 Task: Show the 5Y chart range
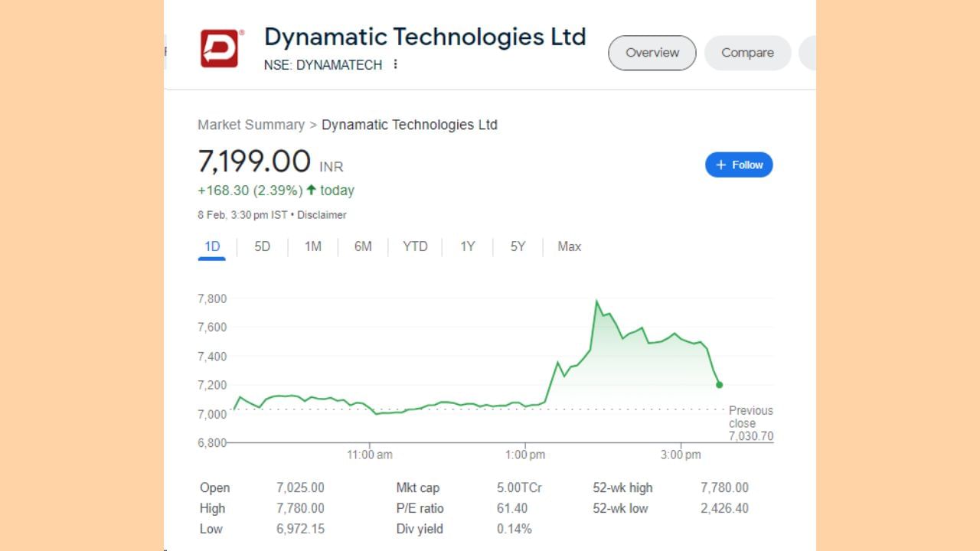point(518,246)
